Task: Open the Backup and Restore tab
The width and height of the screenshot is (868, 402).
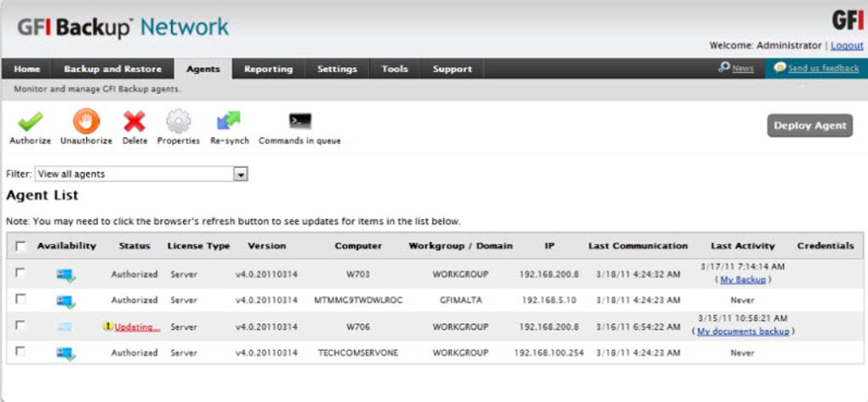Action: tap(113, 69)
